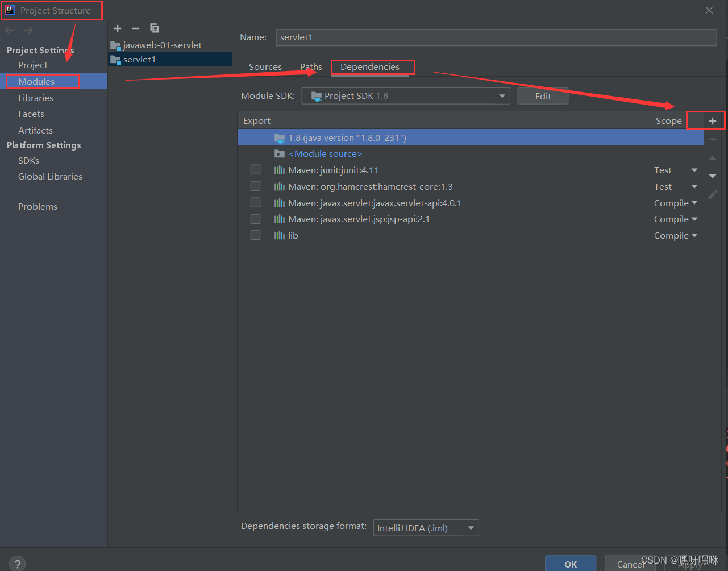Viewport: 728px width, 571px height.
Task: Remove dependency with the minus icon
Action: [x=713, y=139]
